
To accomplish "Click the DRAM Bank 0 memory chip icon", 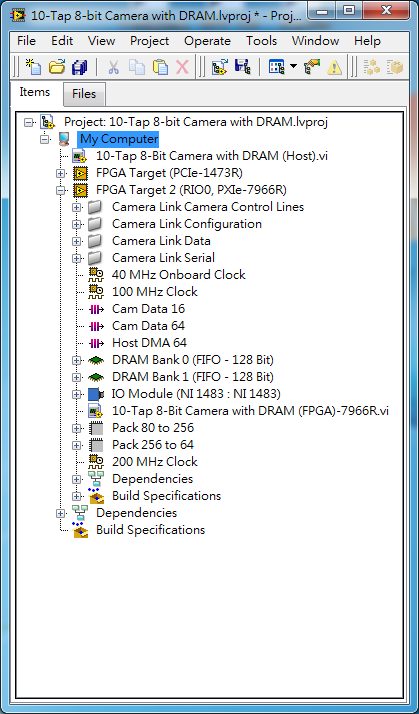I will (96, 360).
